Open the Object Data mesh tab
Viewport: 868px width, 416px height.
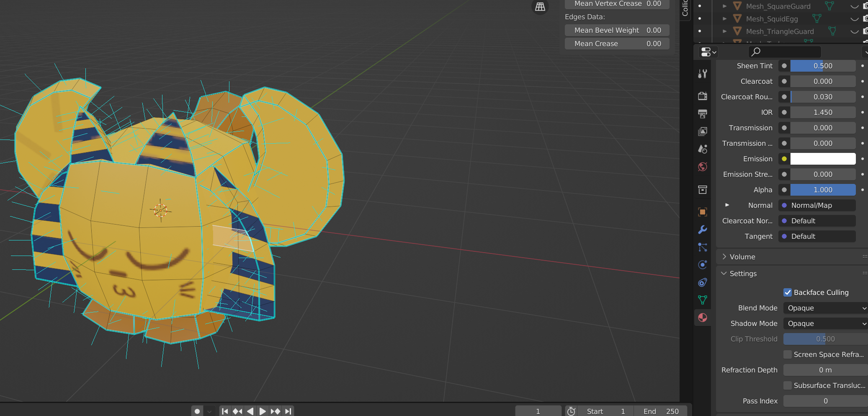tap(703, 300)
